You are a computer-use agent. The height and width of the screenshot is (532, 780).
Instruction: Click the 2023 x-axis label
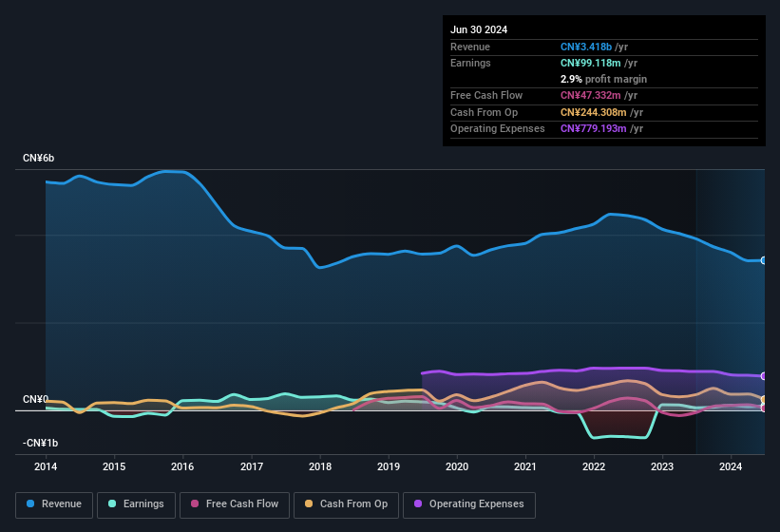point(662,466)
